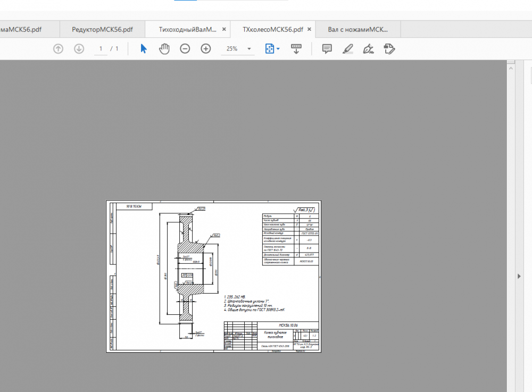Expand the fit page options arrow

pos(278,49)
